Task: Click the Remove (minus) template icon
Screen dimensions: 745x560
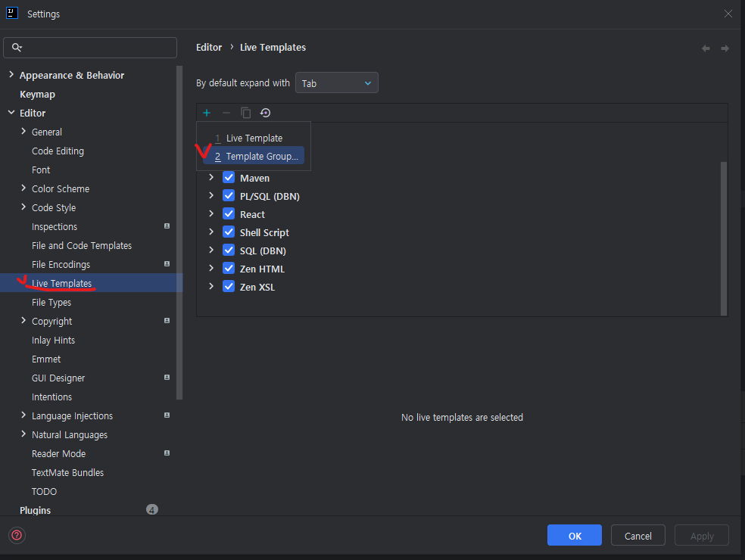Action: click(226, 113)
